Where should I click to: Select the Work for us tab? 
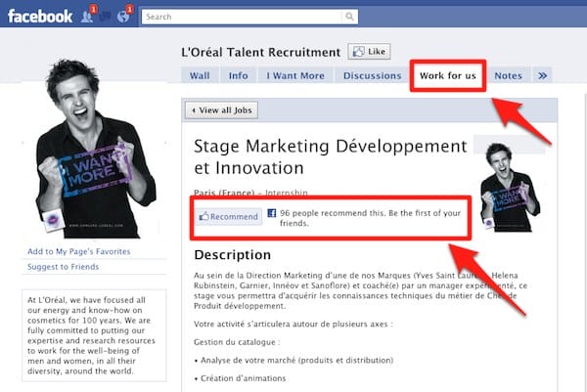point(447,75)
